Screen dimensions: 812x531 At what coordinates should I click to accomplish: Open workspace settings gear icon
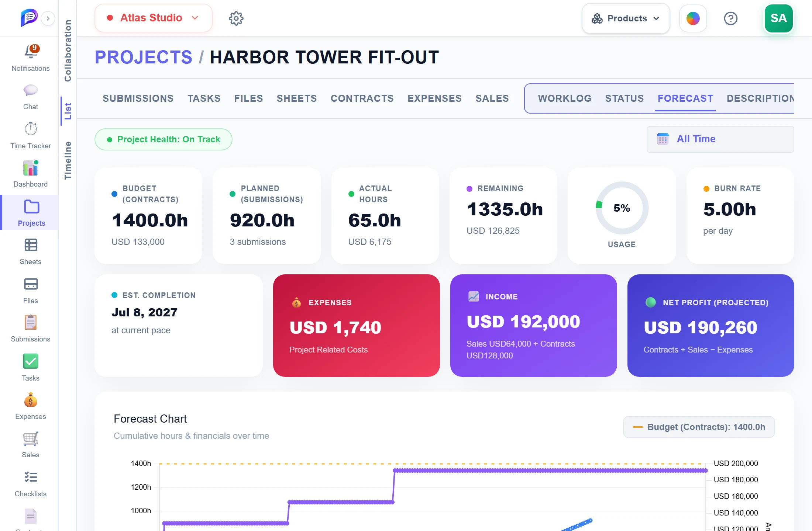(236, 18)
